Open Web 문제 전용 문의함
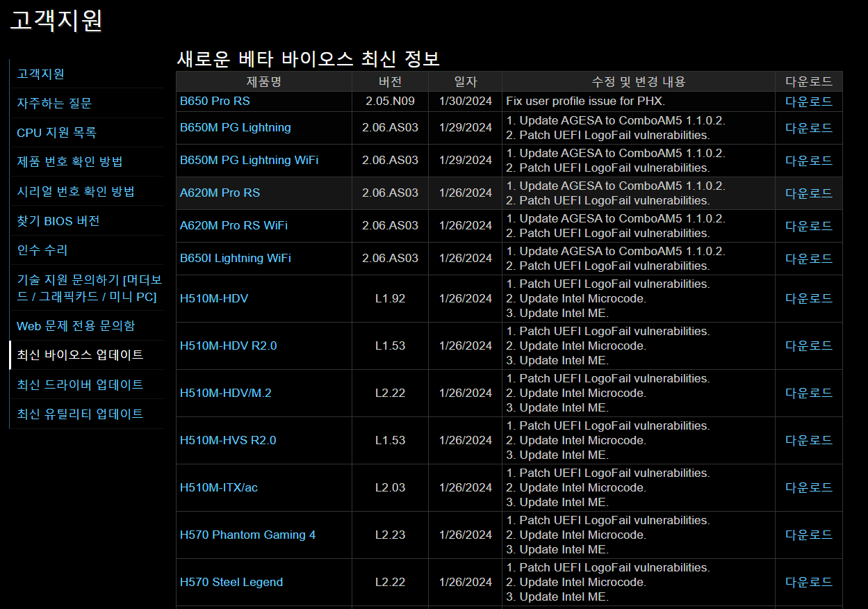The height and width of the screenshot is (609, 868). click(76, 325)
